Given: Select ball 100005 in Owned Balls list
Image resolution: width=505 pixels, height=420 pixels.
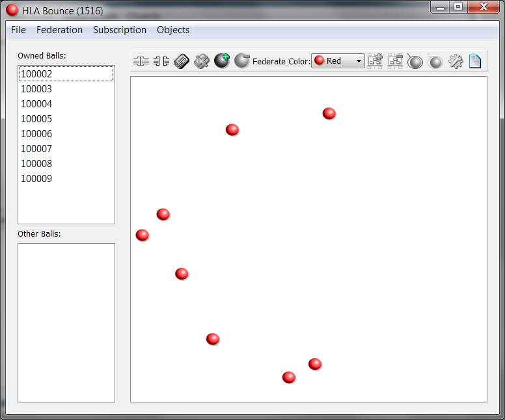Looking at the screenshot, I should coord(36,119).
